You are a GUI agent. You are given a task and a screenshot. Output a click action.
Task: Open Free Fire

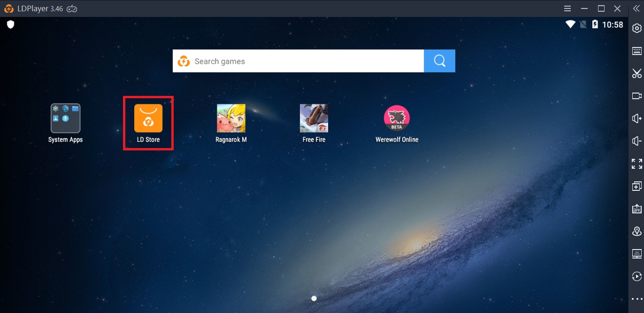pyautogui.click(x=314, y=118)
